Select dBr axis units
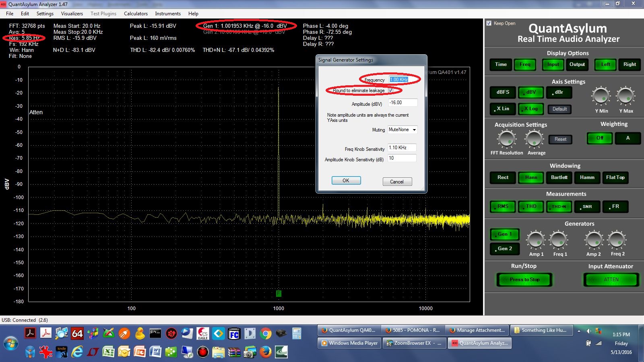 559,92
